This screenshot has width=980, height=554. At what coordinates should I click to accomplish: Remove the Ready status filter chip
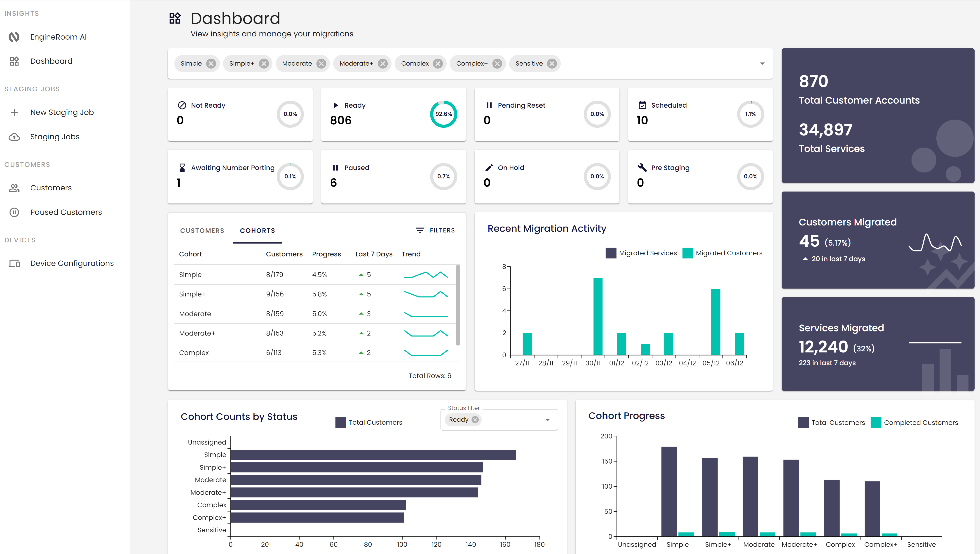pos(475,420)
